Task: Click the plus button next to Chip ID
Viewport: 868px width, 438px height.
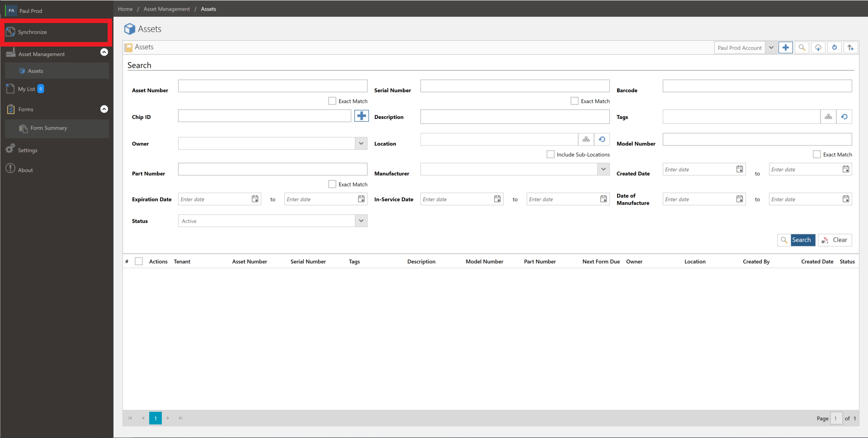Action: click(362, 116)
